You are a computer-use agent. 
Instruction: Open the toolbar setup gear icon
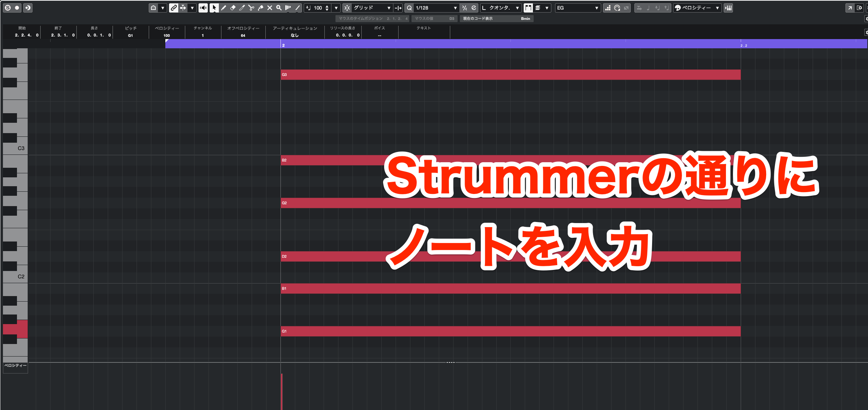[x=860, y=8]
